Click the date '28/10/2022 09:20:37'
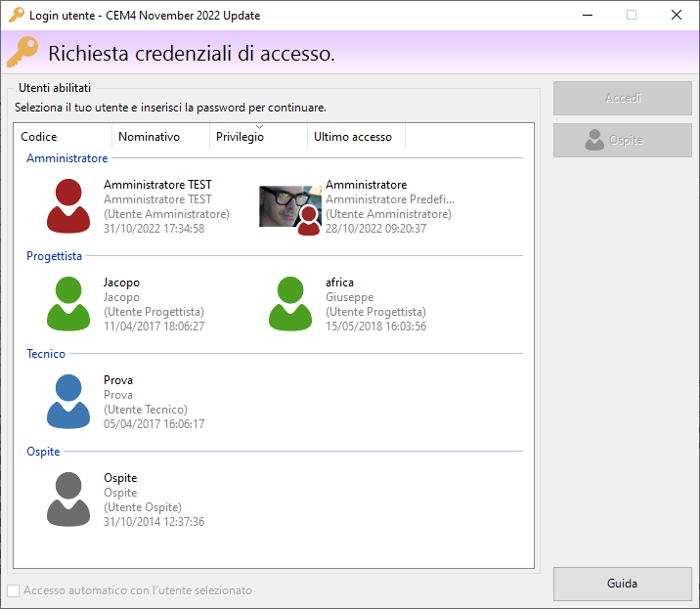The image size is (700, 609). tap(375, 229)
